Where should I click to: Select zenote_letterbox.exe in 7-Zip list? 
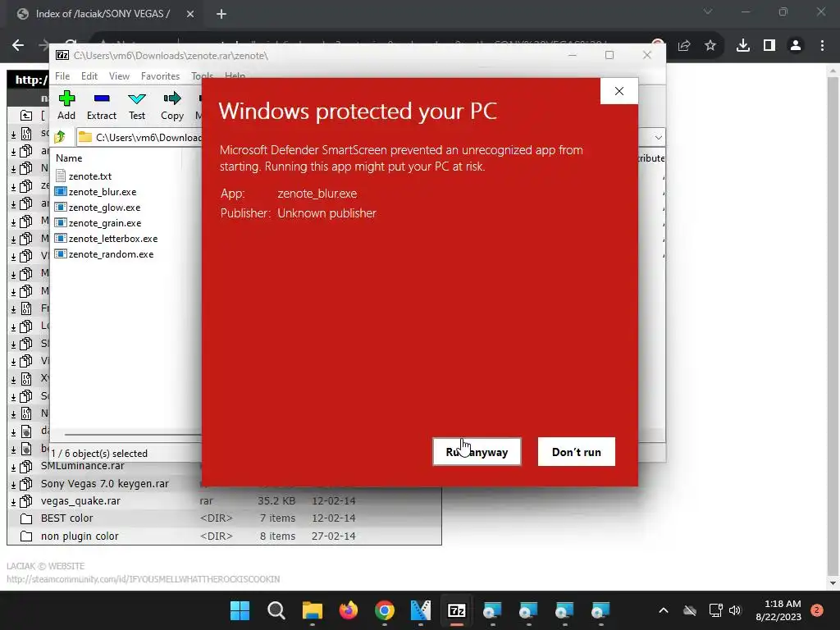[x=113, y=239]
